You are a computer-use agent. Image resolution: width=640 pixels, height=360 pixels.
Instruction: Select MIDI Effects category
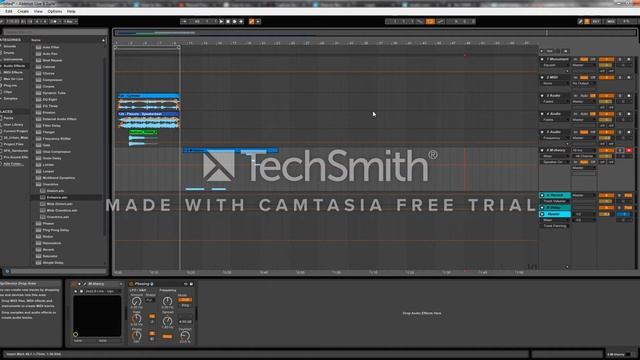coord(13,72)
